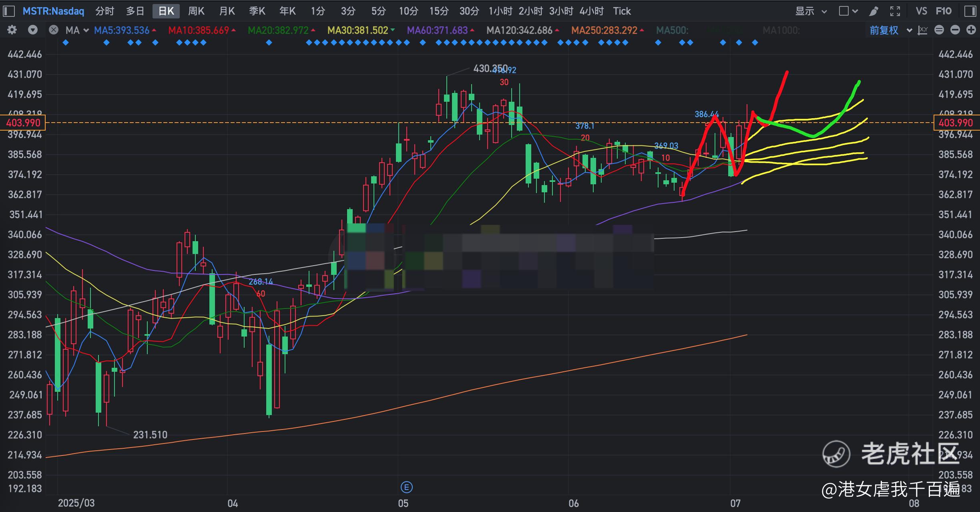Screen dimensions: 980x512
Task: Switch to 1分 one-minute chart
Action: coord(318,11)
